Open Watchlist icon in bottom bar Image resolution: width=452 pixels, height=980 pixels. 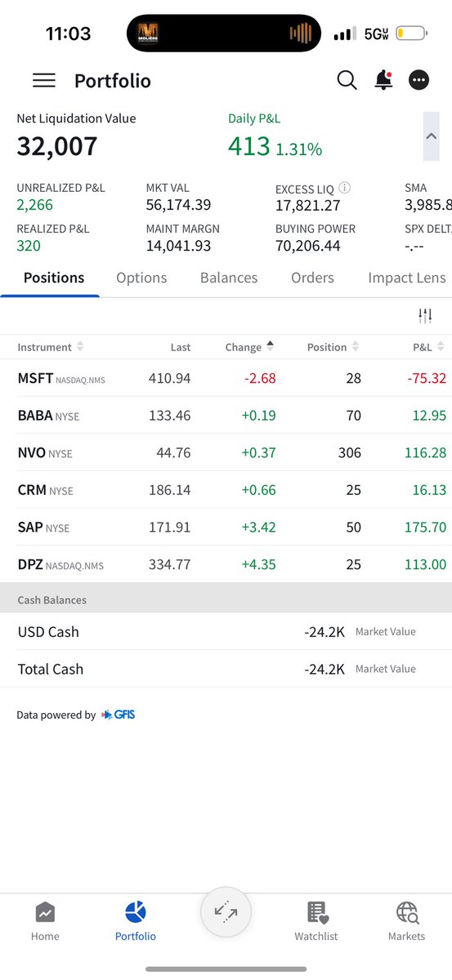[x=317, y=912]
